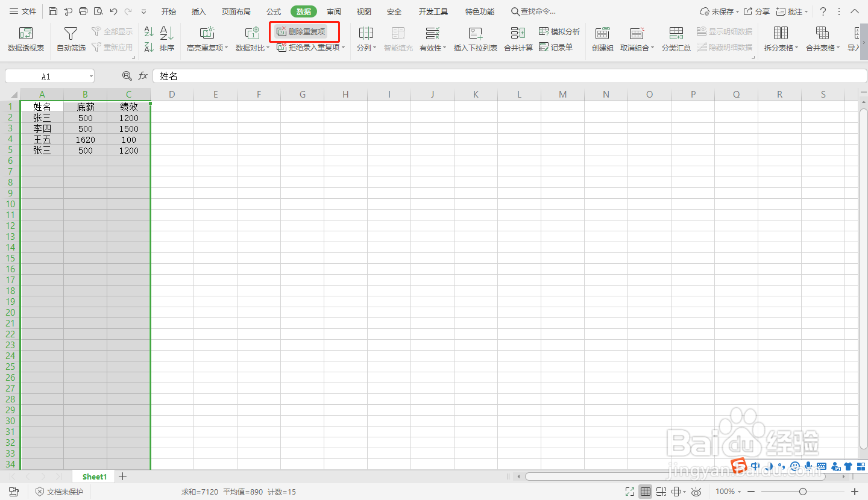This screenshot has width=868, height=500.
Task: Open the 记录单 record form
Action: 556,47
